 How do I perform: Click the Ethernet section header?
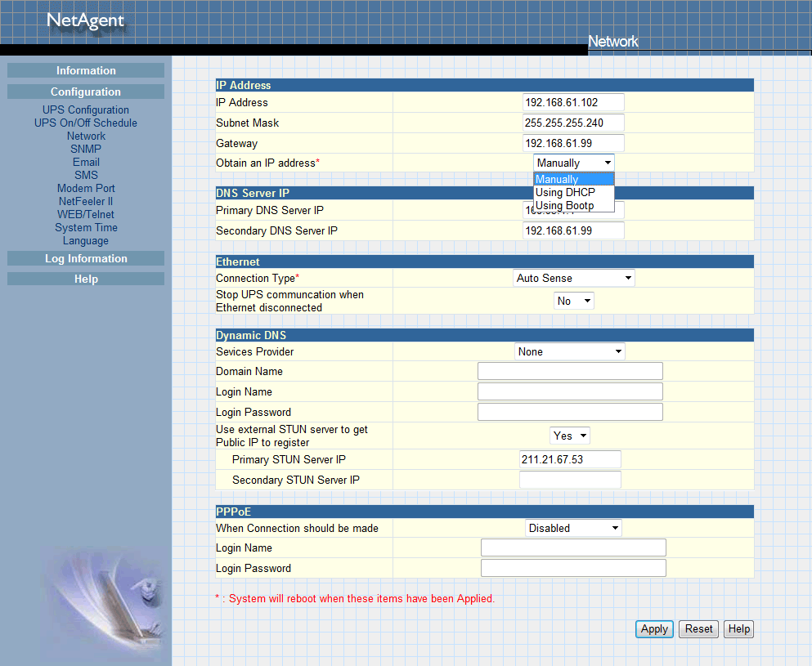[x=485, y=261]
